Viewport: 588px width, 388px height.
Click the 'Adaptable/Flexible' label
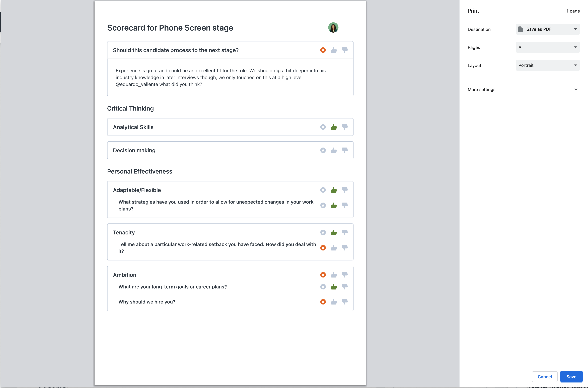coord(137,190)
